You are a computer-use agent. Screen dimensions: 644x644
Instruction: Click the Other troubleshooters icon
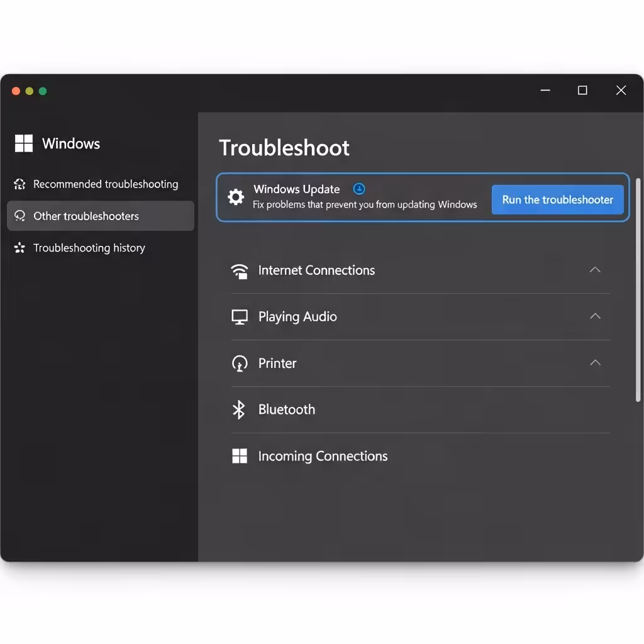(x=19, y=216)
